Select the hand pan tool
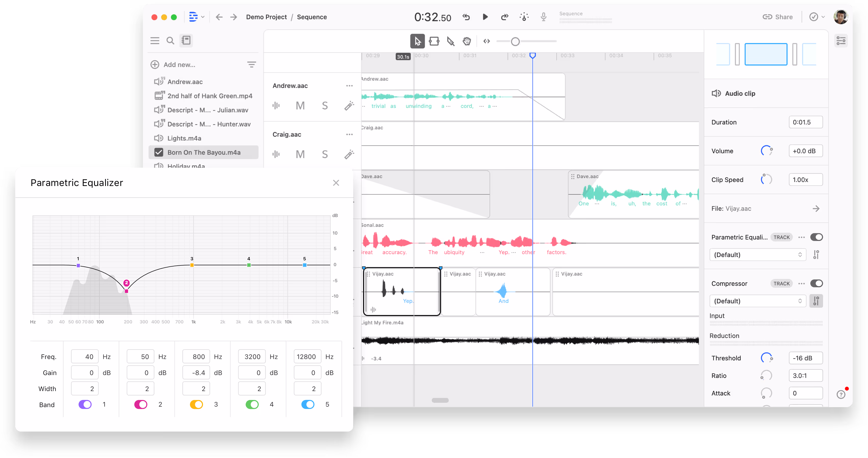868x458 pixels. click(467, 41)
